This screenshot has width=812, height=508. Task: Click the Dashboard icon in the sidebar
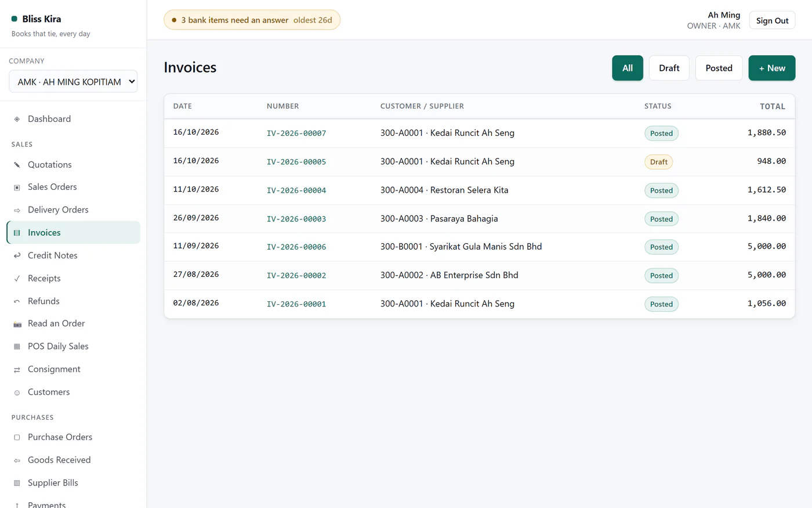tap(17, 119)
